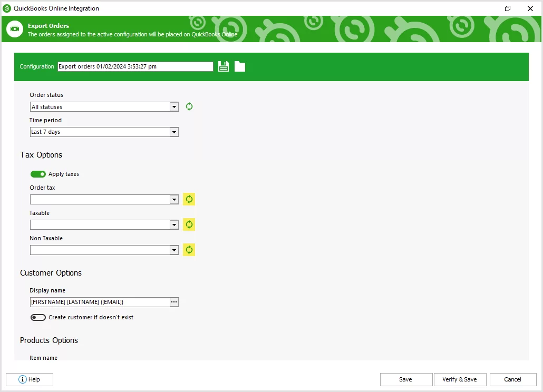Cancel the export configuration
The image size is (543, 392).
(x=512, y=379)
